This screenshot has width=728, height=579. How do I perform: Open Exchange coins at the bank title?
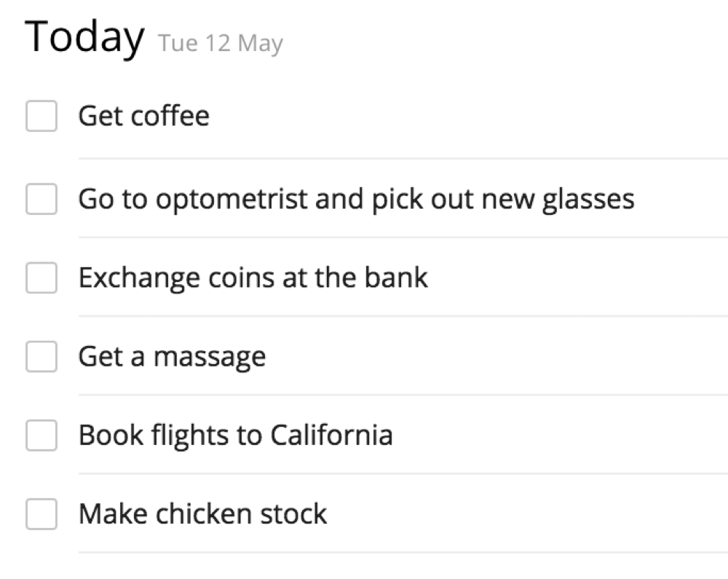point(253,277)
